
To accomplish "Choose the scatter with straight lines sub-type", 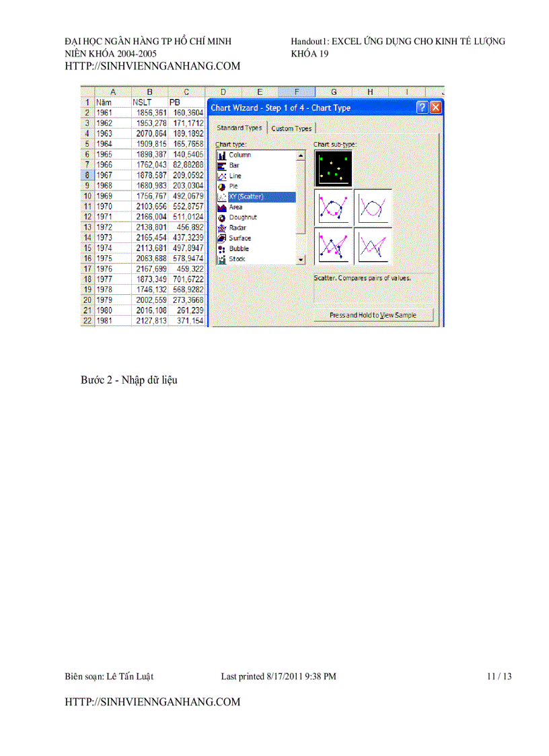I will (x=333, y=246).
